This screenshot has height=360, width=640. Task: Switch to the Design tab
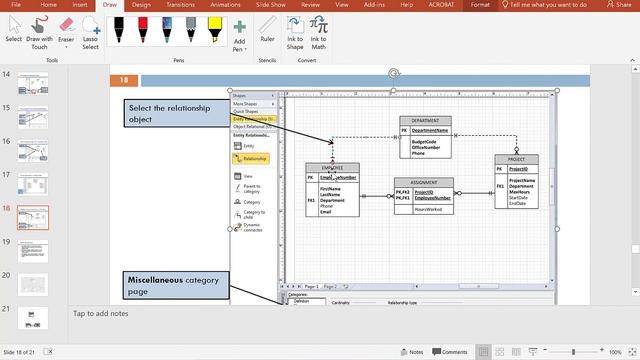click(x=141, y=4)
